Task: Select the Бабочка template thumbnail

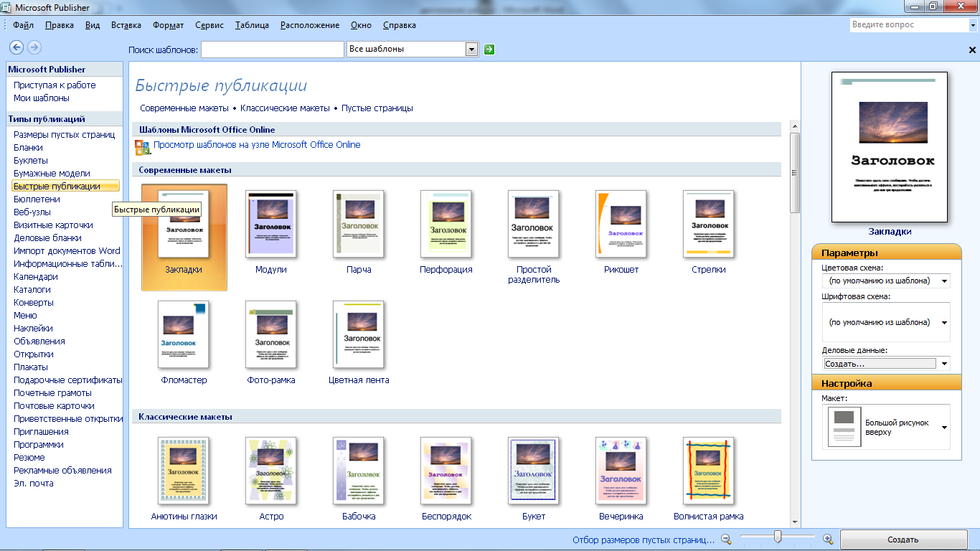Action: click(359, 471)
